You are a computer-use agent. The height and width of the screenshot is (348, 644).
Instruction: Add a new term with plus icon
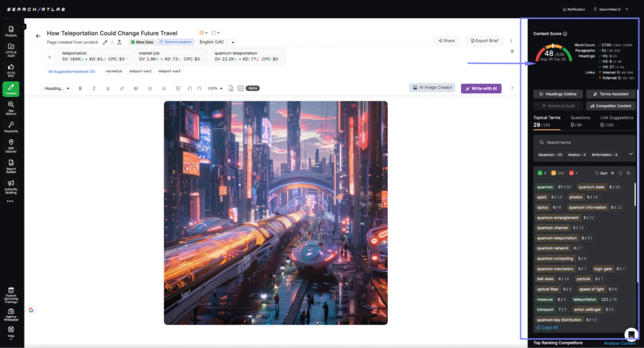[x=613, y=173]
